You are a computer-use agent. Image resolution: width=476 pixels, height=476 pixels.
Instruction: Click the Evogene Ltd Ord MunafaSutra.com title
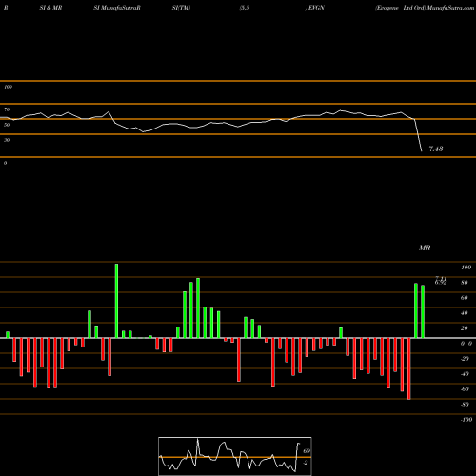425,8
